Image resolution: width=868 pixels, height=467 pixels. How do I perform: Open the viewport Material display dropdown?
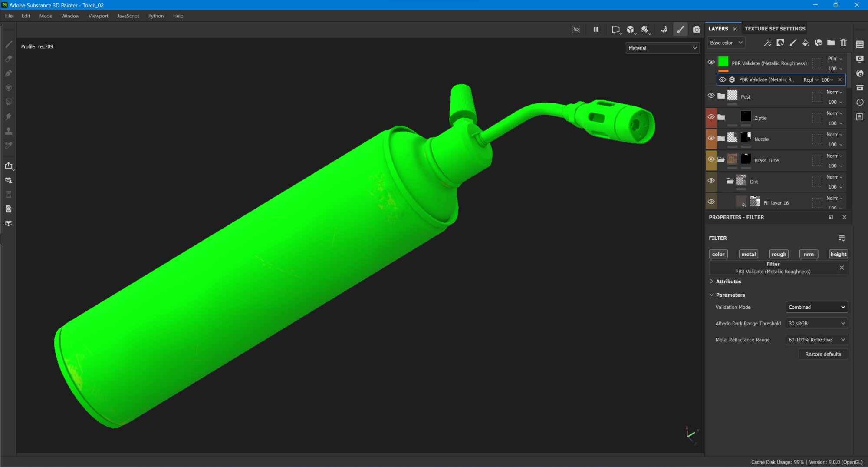pyautogui.click(x=662, y=48)
